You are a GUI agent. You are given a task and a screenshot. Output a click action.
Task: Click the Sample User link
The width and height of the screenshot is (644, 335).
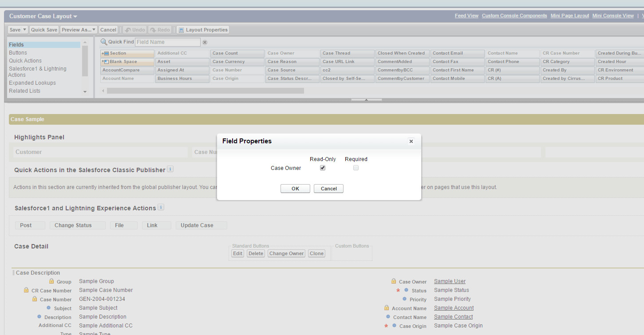[450, 281]
